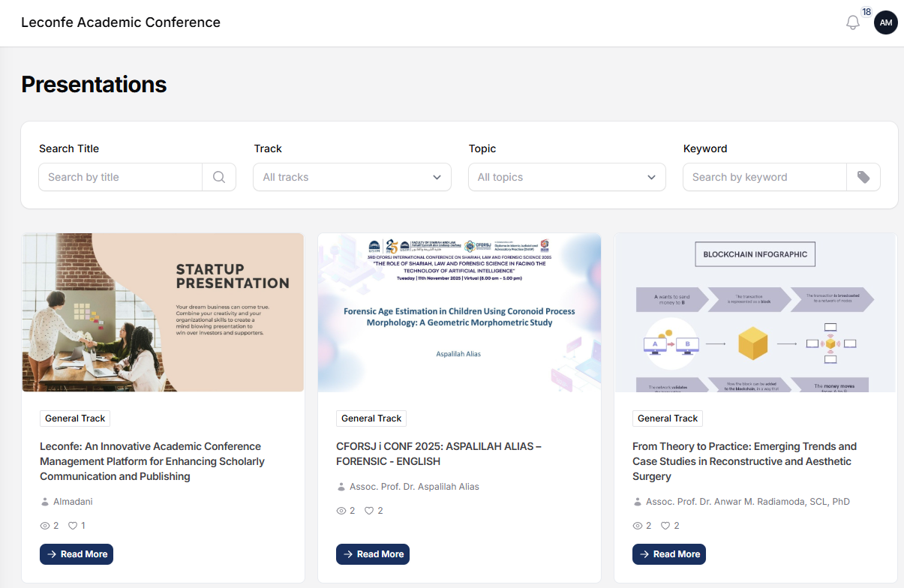The image size is (904, 588).
Task: Click heart icon on Reconstructive Surgery presentation
Action: coord(665,526)
